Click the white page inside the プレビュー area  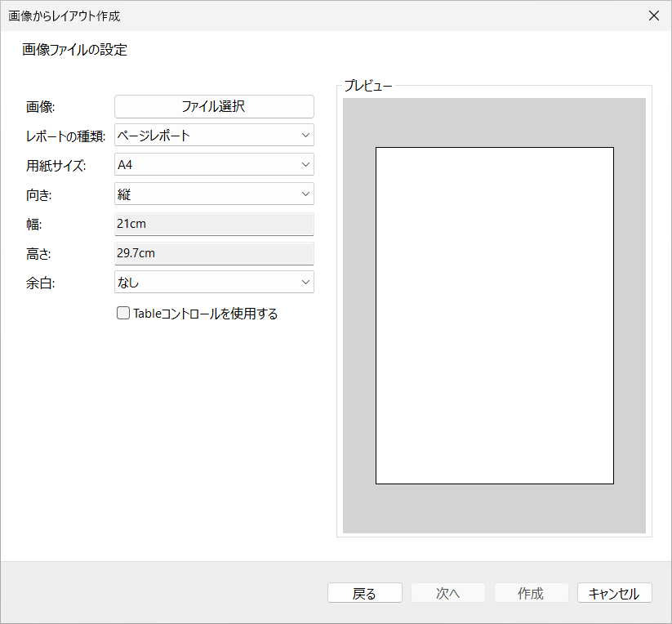click(x=494, y=315)
